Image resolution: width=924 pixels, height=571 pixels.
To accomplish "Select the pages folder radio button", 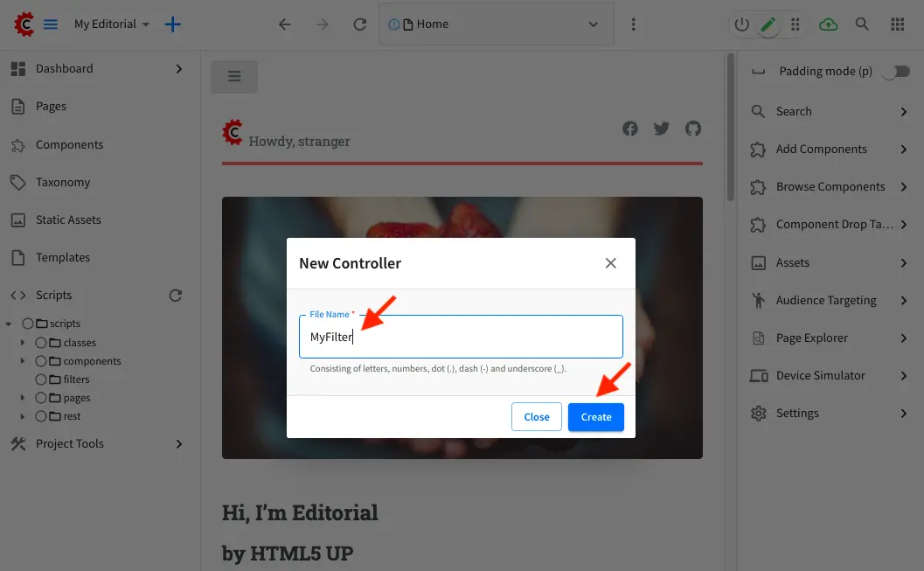I will tap(41, 398).
